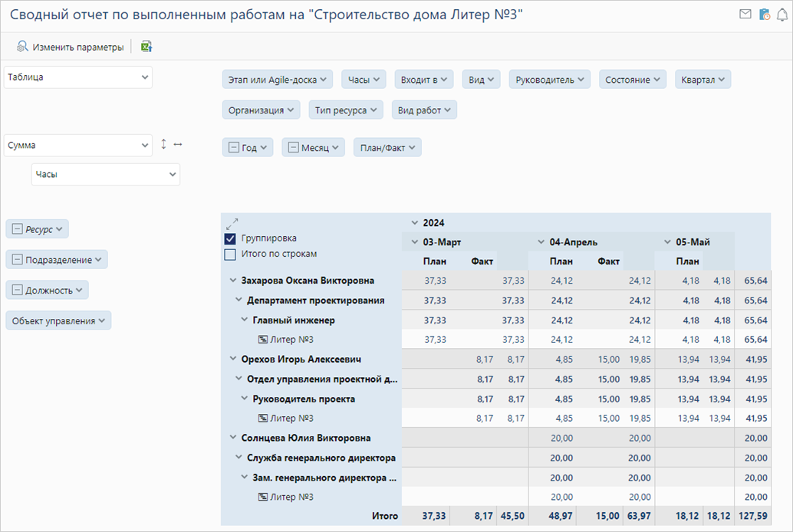Enable the Итого по строкам checkbox
The width and height of the screenshot is (793, 532).
[x=230, y=254]
